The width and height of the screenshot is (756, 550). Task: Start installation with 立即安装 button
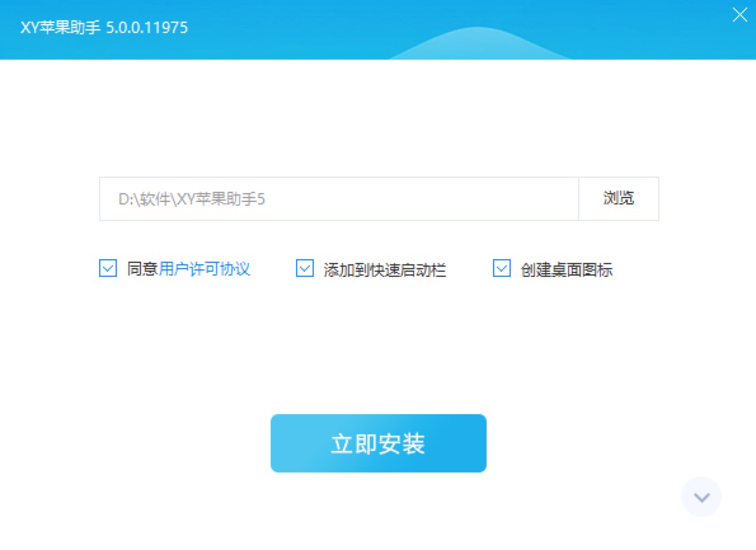[379, 443]
